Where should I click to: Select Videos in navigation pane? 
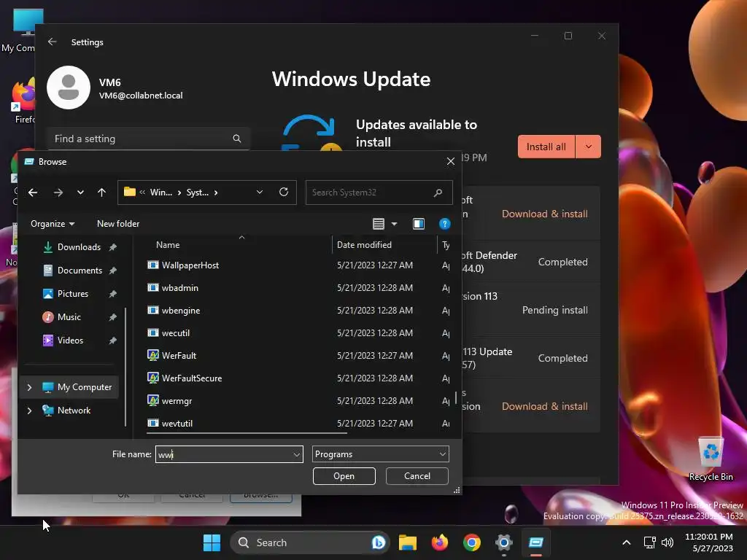70,341
